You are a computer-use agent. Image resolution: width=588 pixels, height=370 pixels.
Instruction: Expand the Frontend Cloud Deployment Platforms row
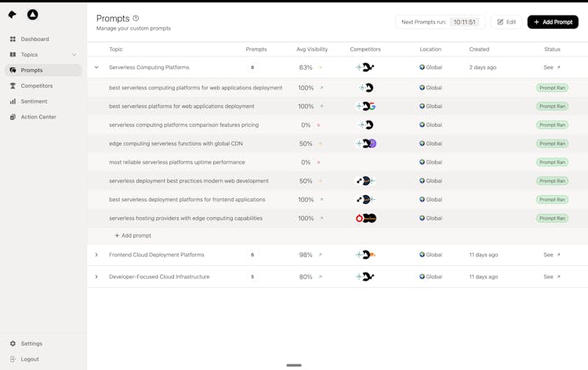tap(96, 255)
